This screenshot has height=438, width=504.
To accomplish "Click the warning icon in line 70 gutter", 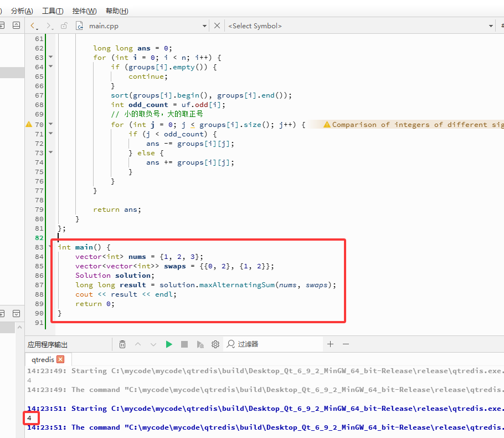I will tap(29, 124).
